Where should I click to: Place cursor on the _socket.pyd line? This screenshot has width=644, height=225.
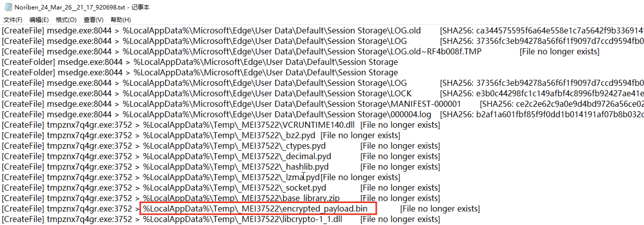[306, 188]
